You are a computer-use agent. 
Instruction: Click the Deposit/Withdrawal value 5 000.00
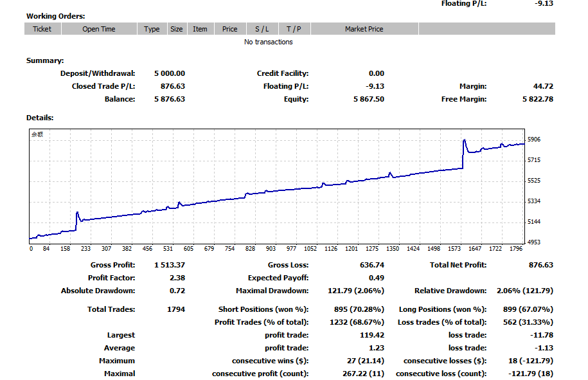pyautogui.click(x=169, y=73)
